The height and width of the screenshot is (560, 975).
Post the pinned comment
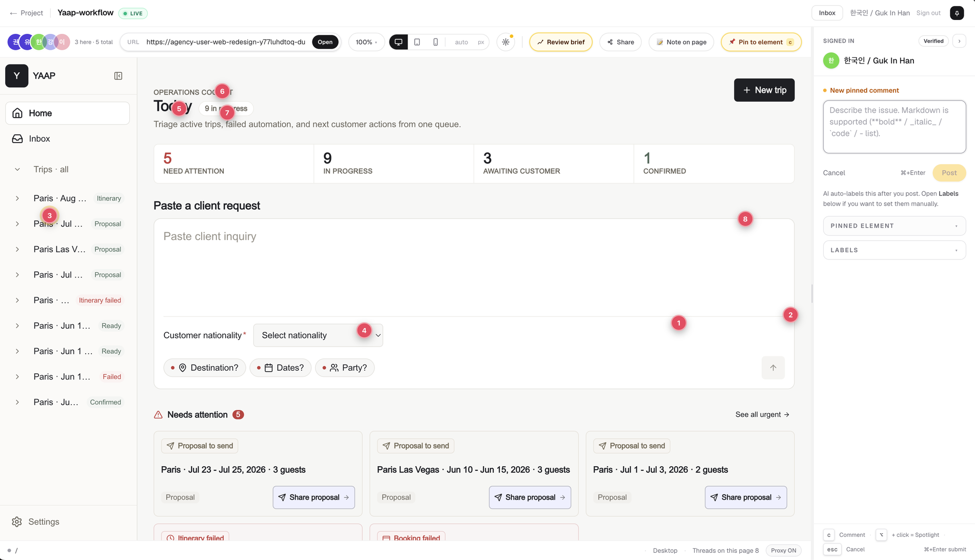pos(949,173)
